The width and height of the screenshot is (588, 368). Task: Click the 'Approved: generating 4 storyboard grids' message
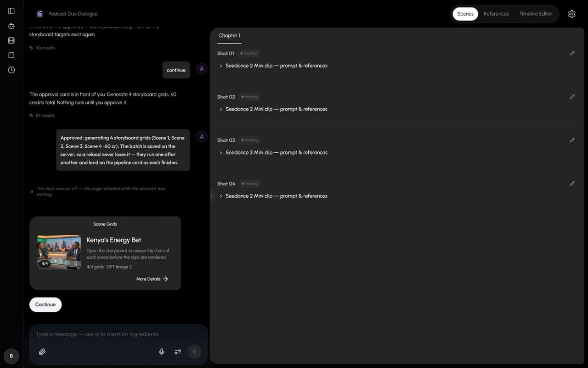point(123,150)
